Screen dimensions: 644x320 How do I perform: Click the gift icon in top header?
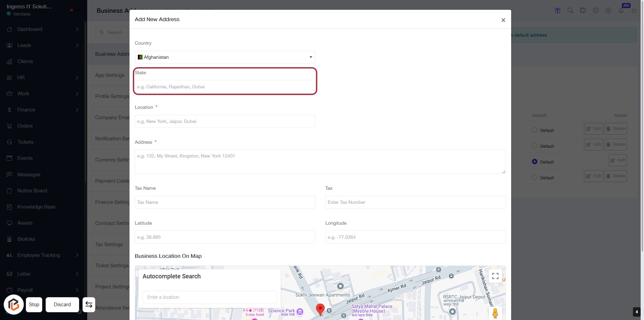[557, 10]
